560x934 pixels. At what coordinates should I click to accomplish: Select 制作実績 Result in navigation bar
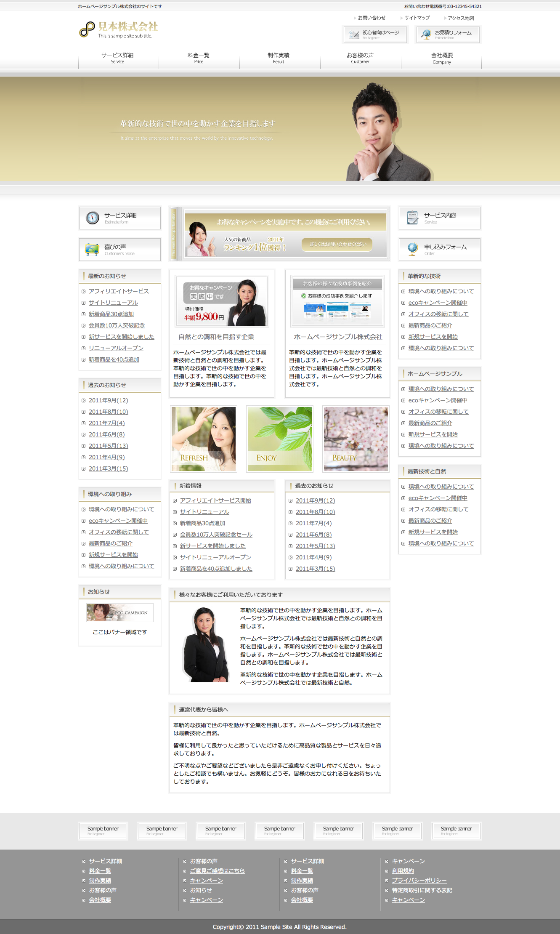[278, 58]
